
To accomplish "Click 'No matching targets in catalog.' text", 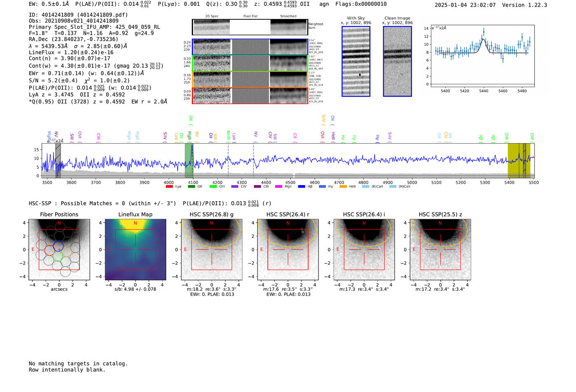I will 78,364.
